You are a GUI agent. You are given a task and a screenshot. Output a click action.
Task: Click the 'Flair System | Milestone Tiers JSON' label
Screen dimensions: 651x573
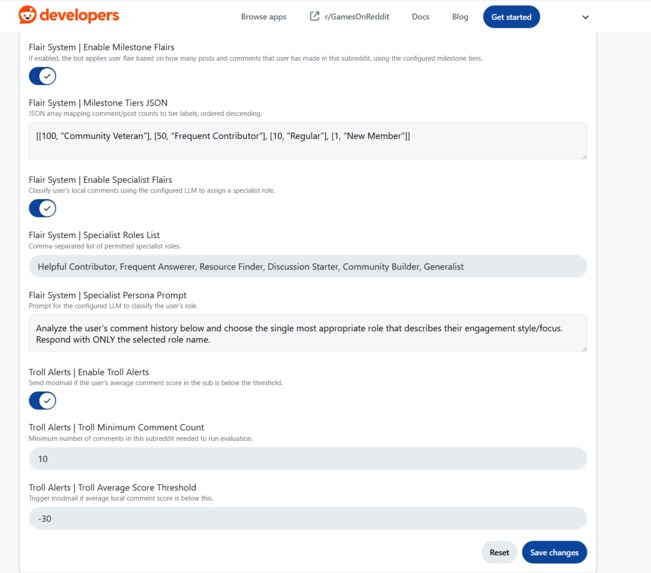click(98, 103)
